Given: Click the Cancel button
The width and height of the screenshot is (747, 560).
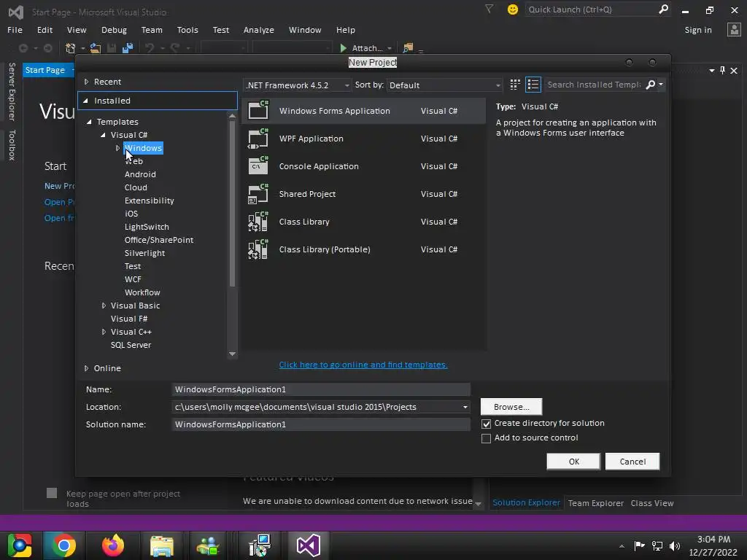Looking at the screenshot, I should coord(632,462).
